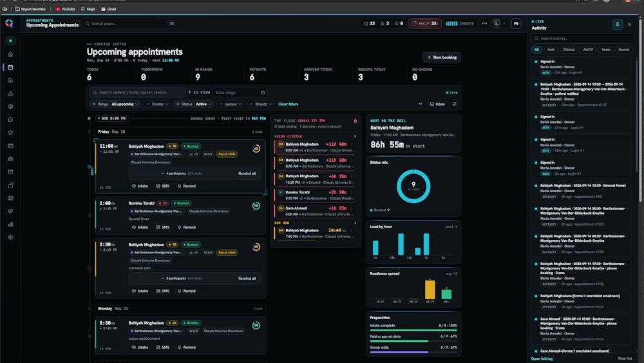Click the search patient input field
Image resolution: width=644 pixels, height=363 pixels.
tap(138, 92)
